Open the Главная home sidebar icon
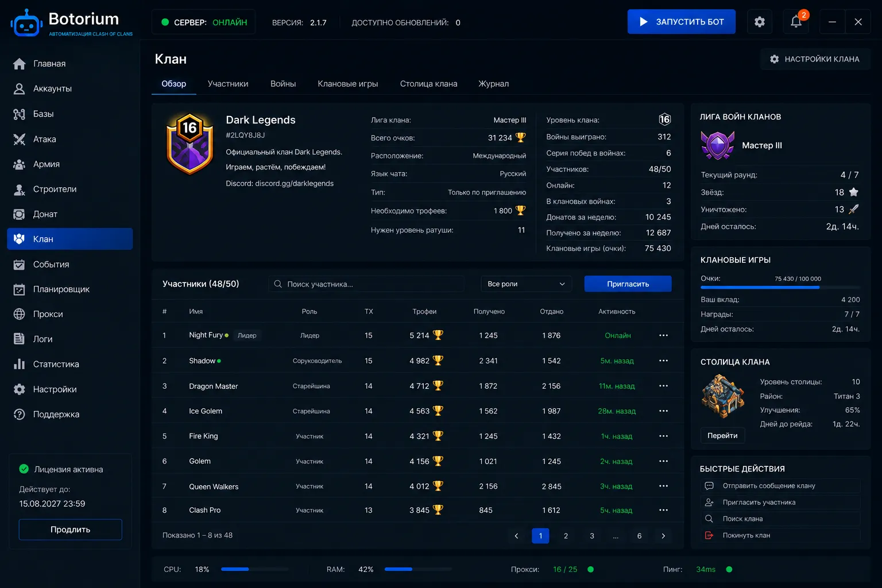The width and height of the screenshot is (882, 588). coord(19,64)
